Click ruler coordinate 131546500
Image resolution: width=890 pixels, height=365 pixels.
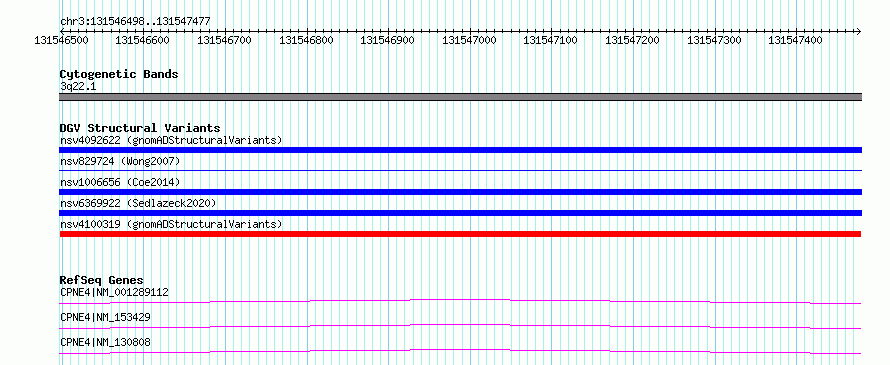(61, 40)
